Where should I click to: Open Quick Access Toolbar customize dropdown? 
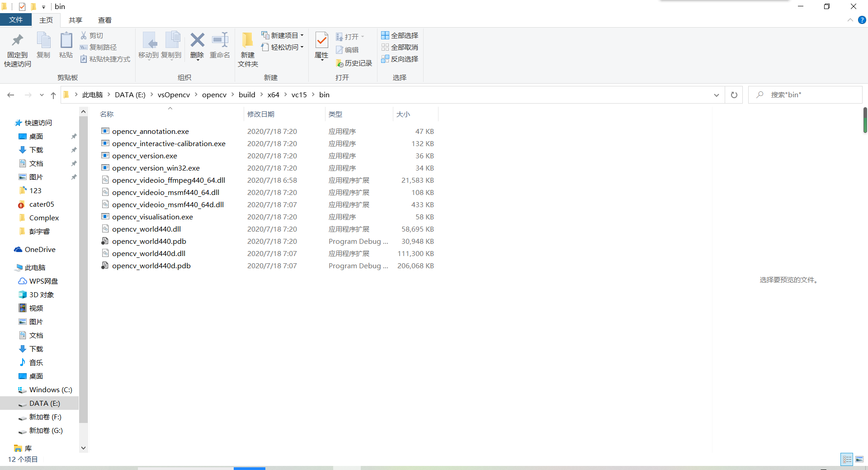click(x=43, y=7)
